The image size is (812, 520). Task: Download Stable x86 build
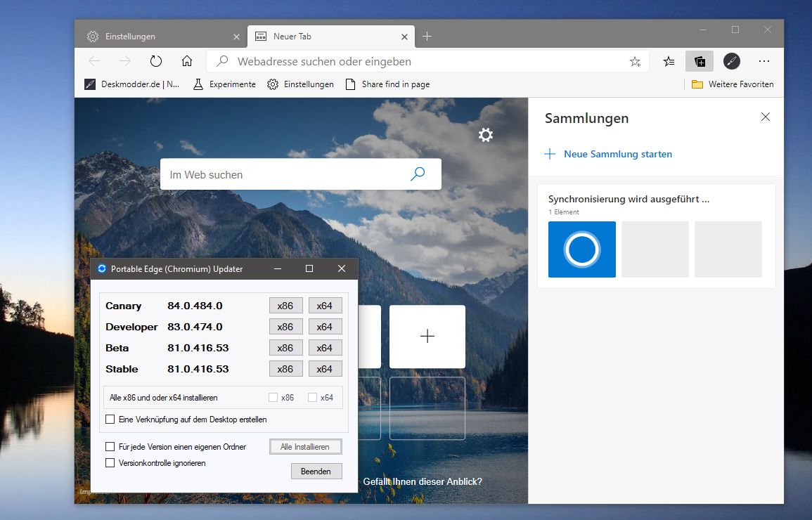285,369
